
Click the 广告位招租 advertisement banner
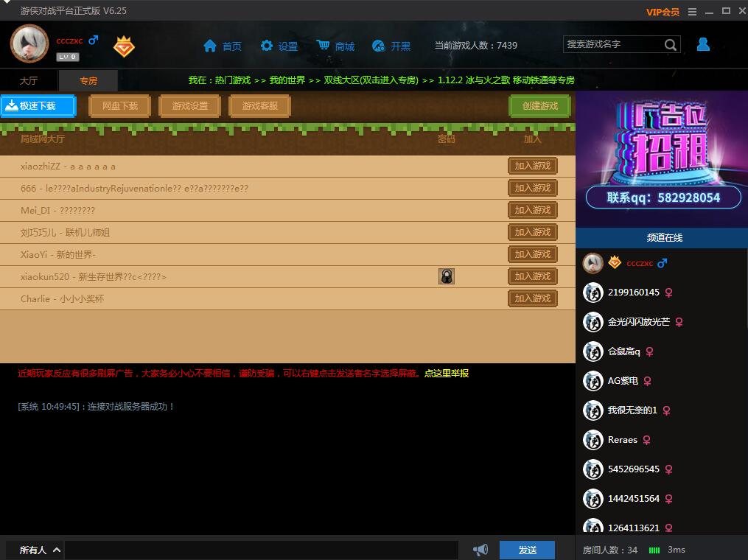pyautogui.click(x=662, y=159)
